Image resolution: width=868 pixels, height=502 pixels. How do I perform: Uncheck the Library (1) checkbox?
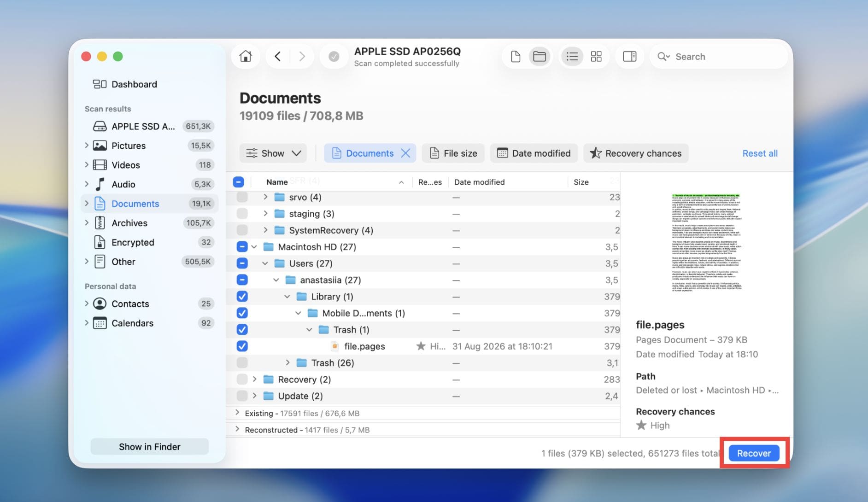[242, 297]
